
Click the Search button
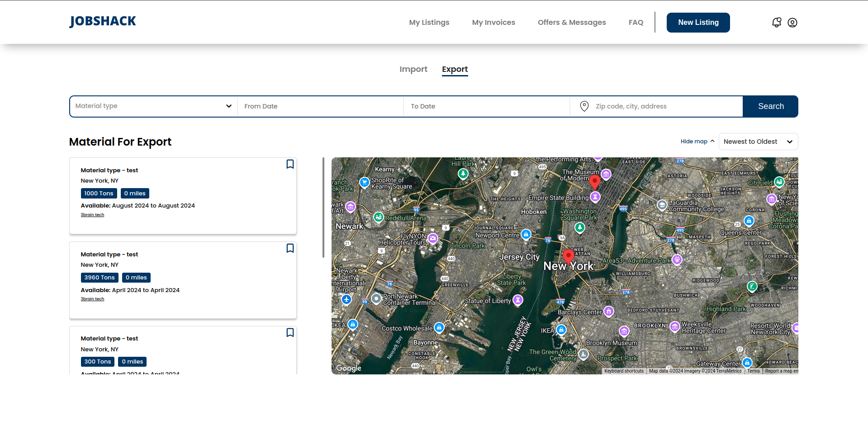(x=770, y=106)
